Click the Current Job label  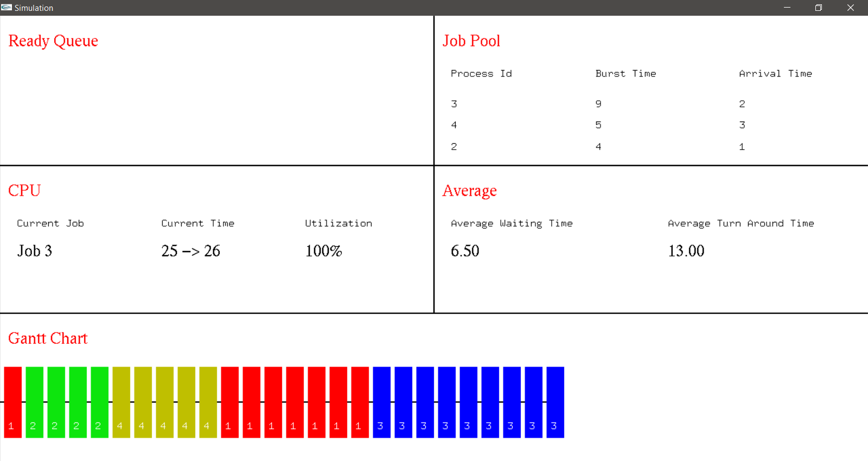pos(50,223)
